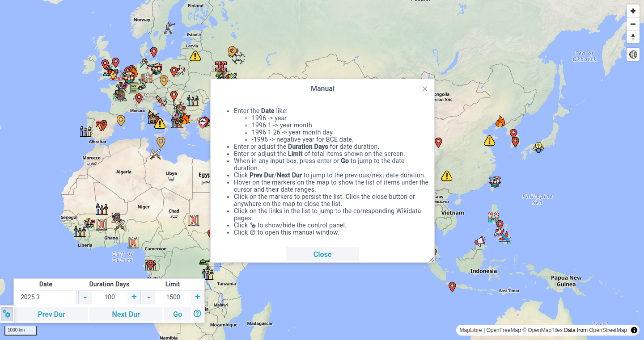Open the MapLibre attribution link
Image resolution: width=644 pixels, height=340 pixels.
(x=470, y=330)
